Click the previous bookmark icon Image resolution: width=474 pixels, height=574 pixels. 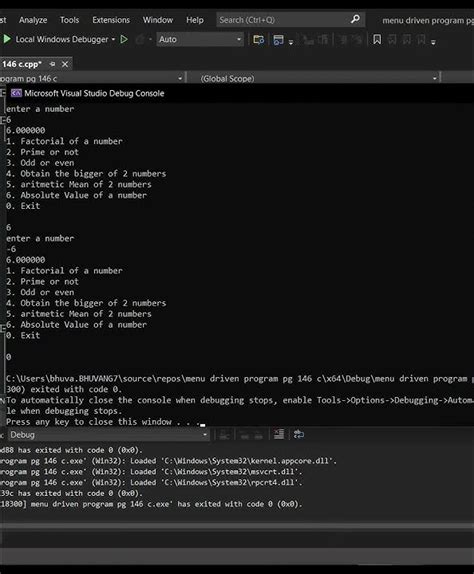click(x=392, y=39)
